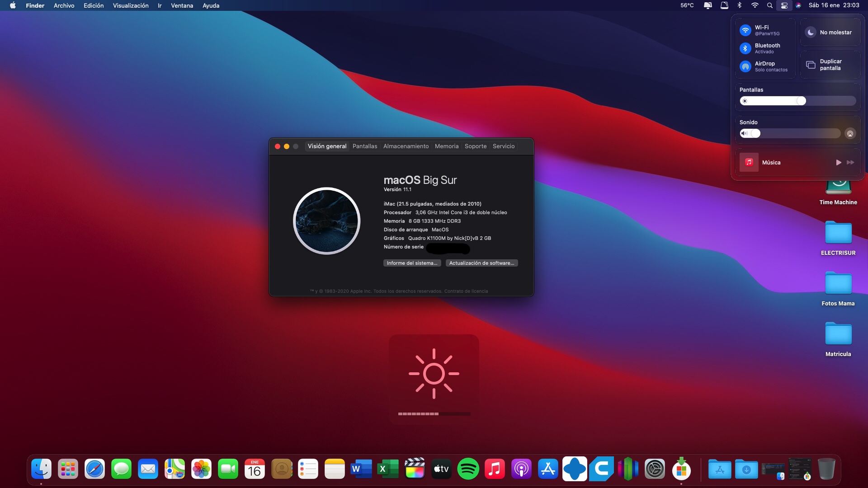The width and height of the screenshot is (868, 488).
Task: Open the Visualización menu
Action: [130, 5]
